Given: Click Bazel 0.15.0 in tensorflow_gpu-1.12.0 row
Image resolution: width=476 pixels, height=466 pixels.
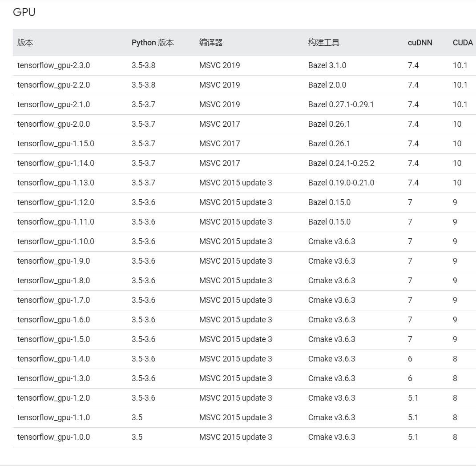Looking at the screenshot, I should coord(329,202).
